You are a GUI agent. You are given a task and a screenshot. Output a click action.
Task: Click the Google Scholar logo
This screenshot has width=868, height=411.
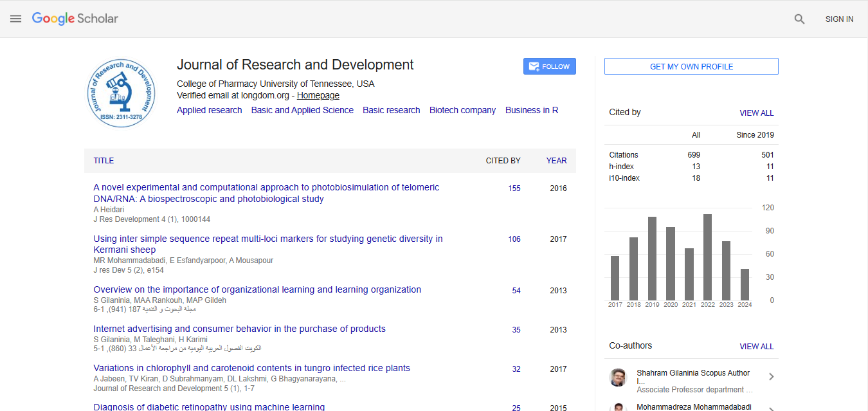click(x=75, y=19)
